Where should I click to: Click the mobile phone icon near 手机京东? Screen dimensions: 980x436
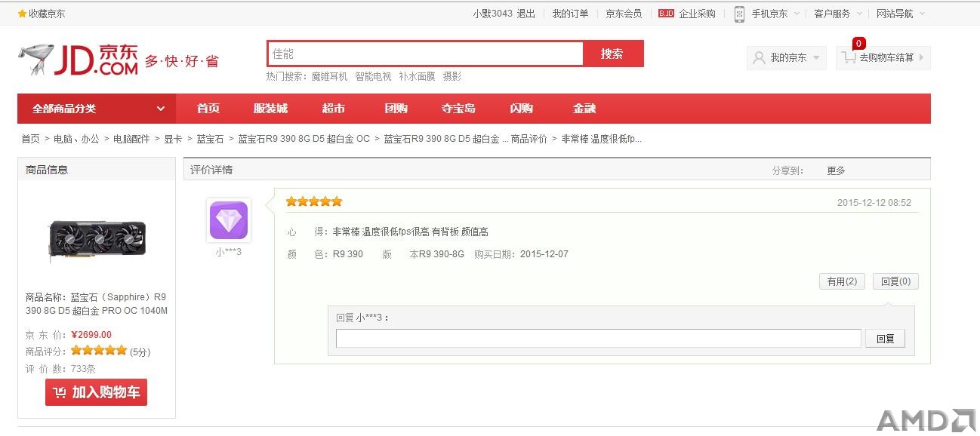(x=739, y=14)
